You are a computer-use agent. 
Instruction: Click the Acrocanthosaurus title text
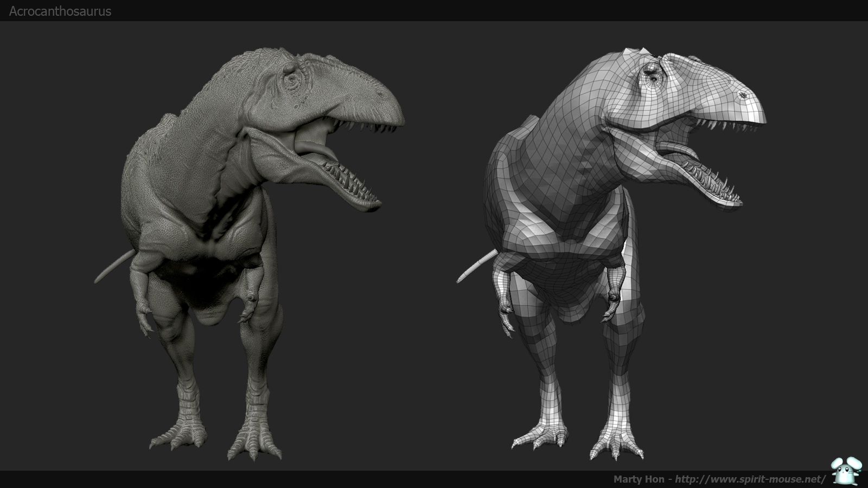(60, 11)
